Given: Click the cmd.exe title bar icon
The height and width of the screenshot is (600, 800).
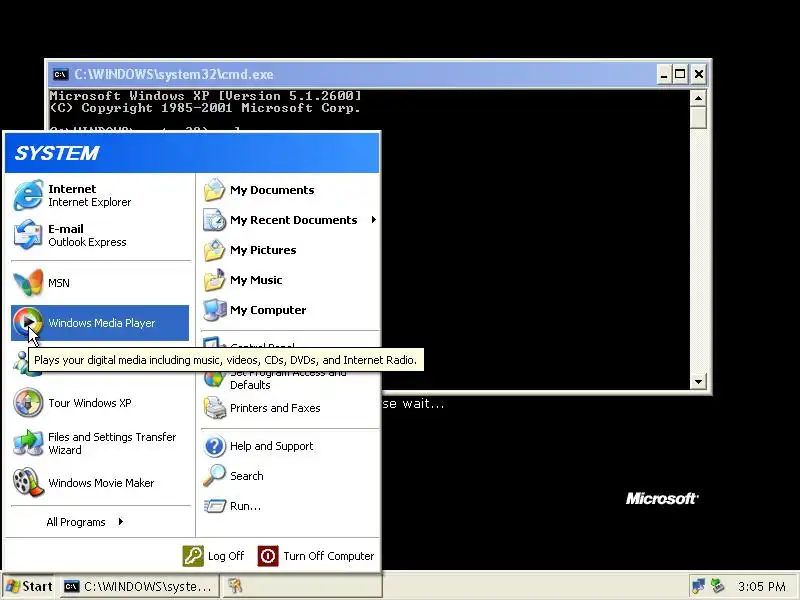Looking at the screenshot, I should coord(61,74).
